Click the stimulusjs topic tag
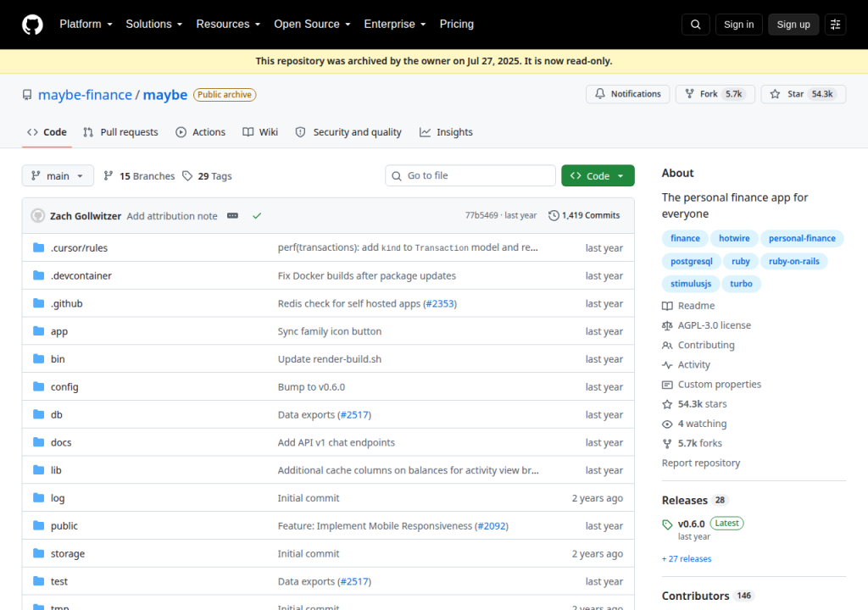 691,284
